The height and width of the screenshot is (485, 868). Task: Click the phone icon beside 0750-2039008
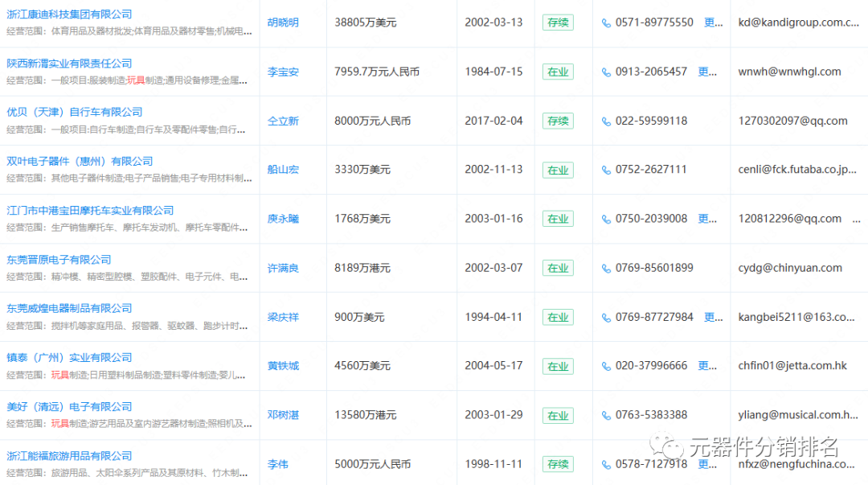[x=606, y=219]
